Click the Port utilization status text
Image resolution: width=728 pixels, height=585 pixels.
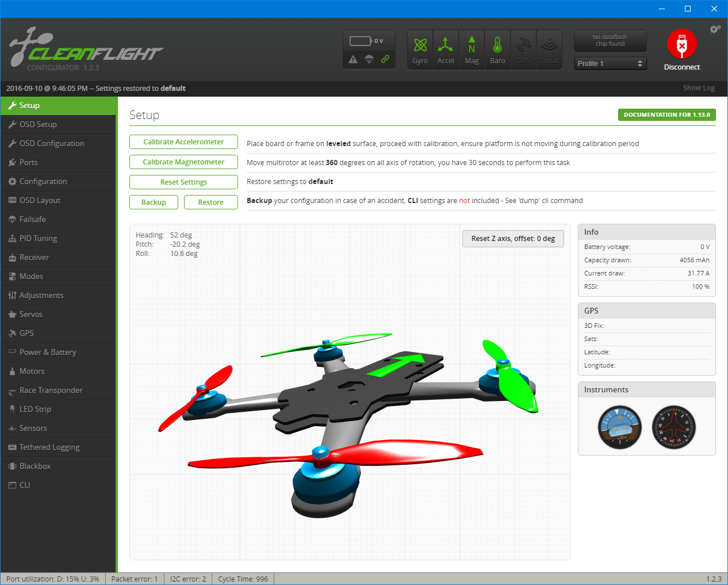[x=53, y=579]
